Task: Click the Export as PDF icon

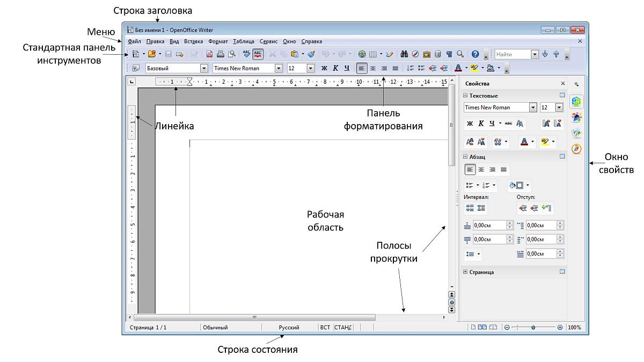Action: [x=209, y=54]
